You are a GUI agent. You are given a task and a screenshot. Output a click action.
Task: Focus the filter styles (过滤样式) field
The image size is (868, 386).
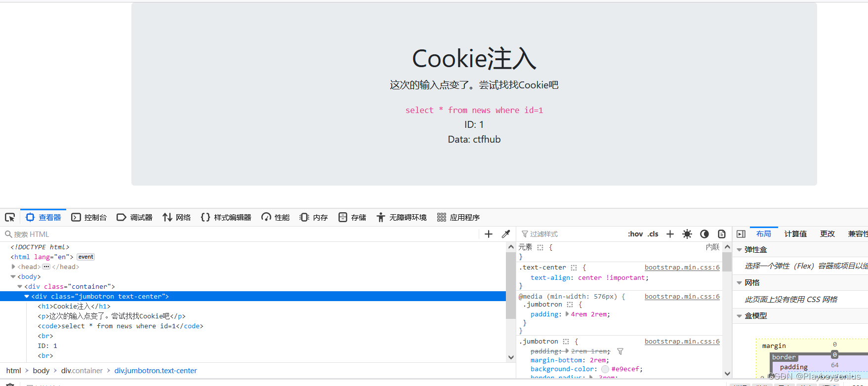571,234
